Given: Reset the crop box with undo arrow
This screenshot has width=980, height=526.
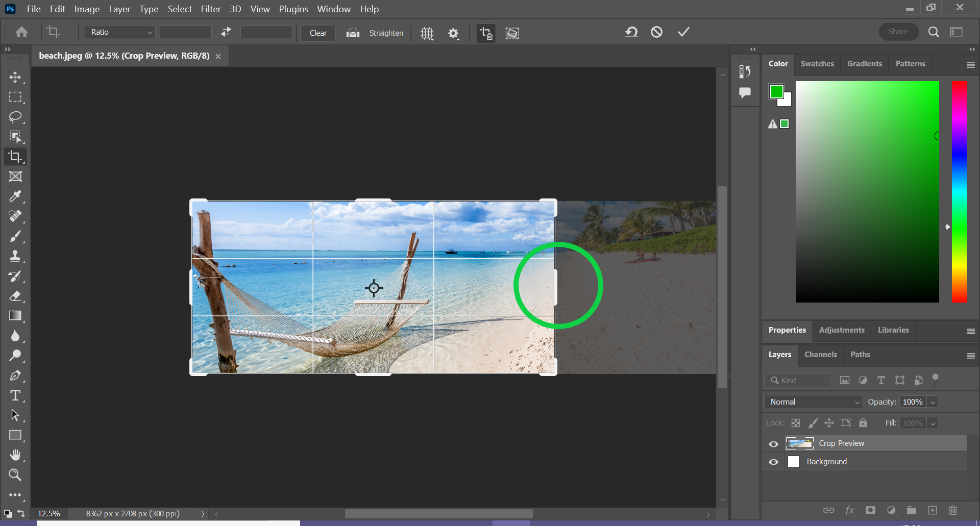Looking at the screenshot, I should (x=631, y=32).
